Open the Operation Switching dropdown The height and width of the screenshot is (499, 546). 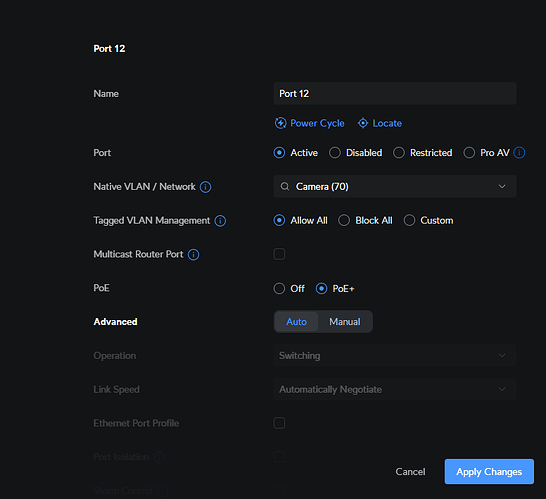point(395,356)
